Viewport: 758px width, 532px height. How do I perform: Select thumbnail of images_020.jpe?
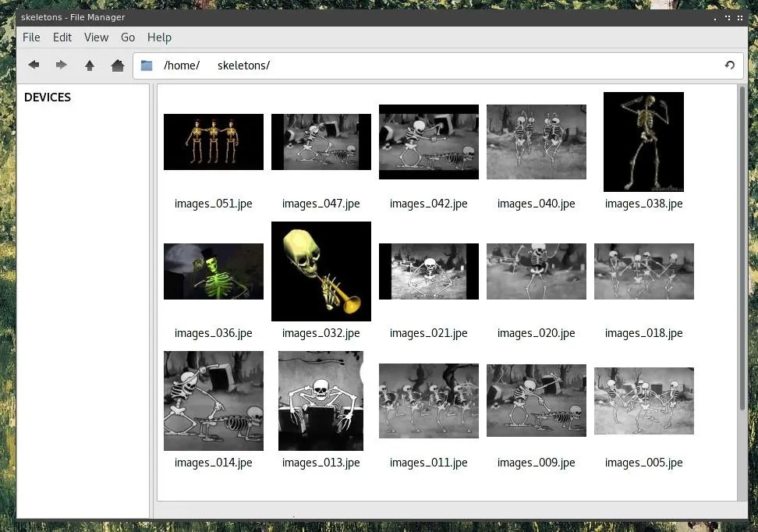click(537, 271)
